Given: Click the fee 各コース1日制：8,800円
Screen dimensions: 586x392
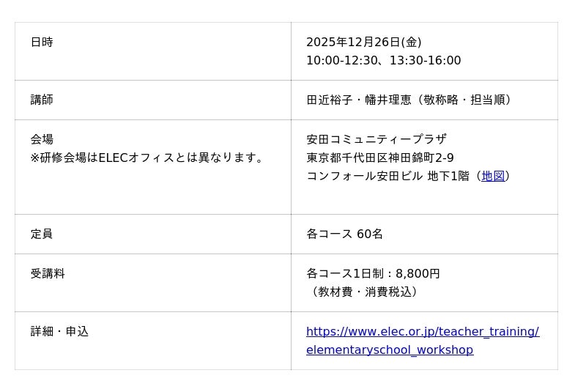Looking at the screenshot, I should tap(373, 274).
